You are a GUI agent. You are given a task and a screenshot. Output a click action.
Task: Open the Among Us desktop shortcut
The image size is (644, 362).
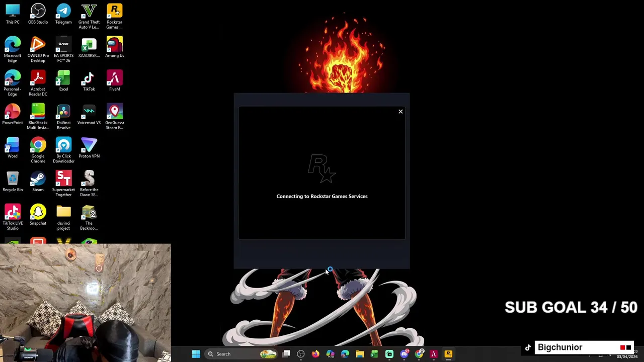pyautogui.click(x=114, y=48)
